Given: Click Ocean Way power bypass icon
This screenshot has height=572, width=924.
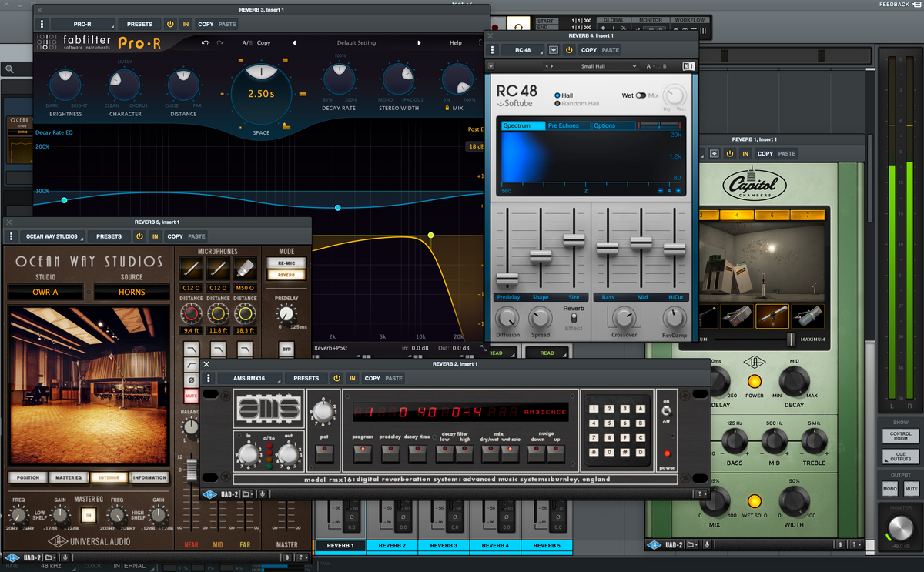Looking at the screenshot, I should (139, 236).
